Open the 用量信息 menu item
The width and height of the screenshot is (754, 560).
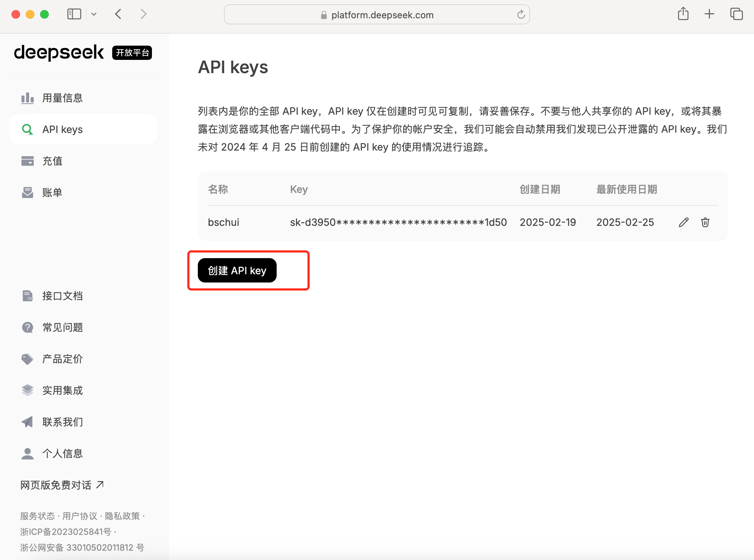(x=83, y=98)
